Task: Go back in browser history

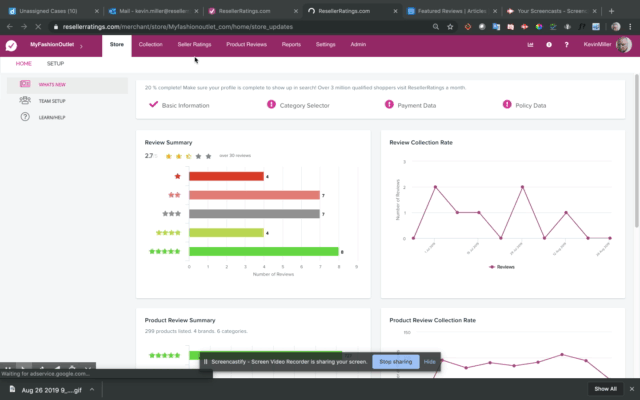Action: click(x=10, y=27)
